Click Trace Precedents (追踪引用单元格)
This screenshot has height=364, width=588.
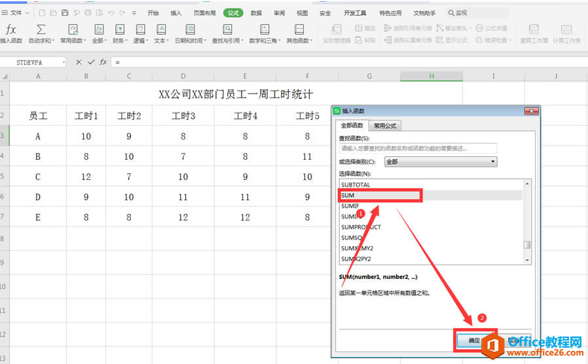pos(408,28)
